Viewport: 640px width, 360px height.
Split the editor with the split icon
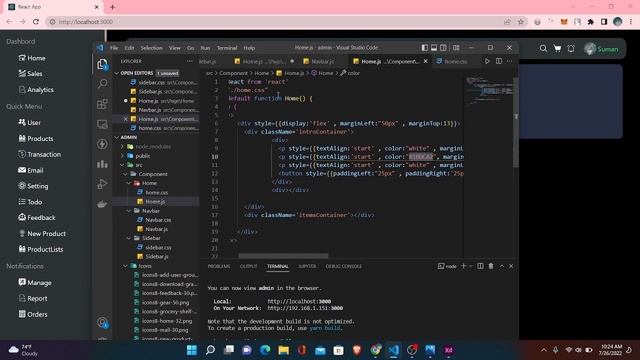[x=499, y=61]
